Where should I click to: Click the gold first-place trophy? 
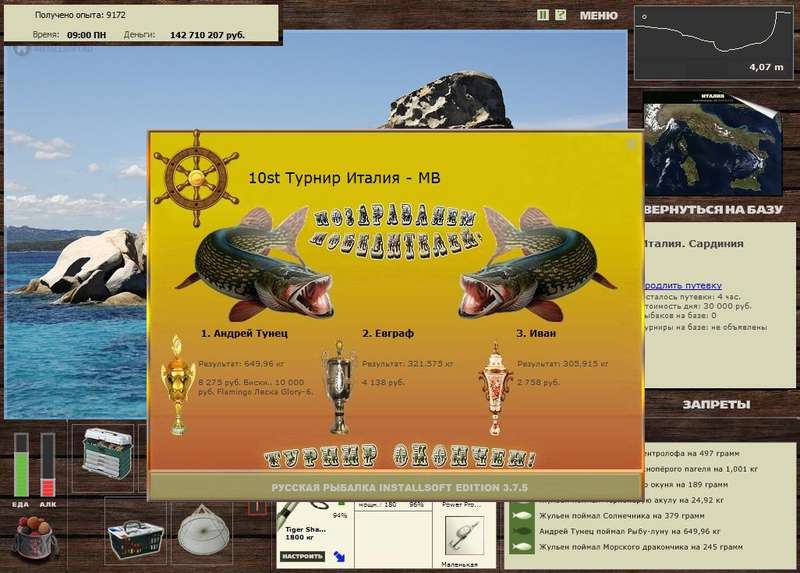coord(177,385)
